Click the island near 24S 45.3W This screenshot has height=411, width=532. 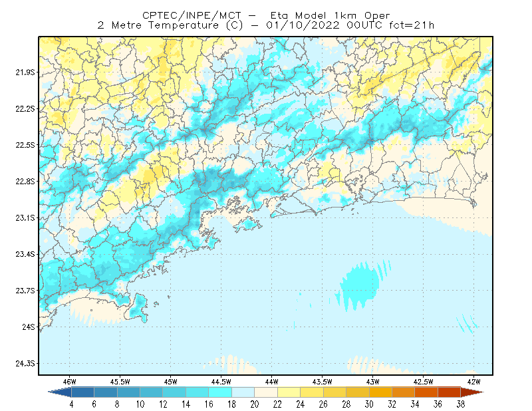(137, 308)
